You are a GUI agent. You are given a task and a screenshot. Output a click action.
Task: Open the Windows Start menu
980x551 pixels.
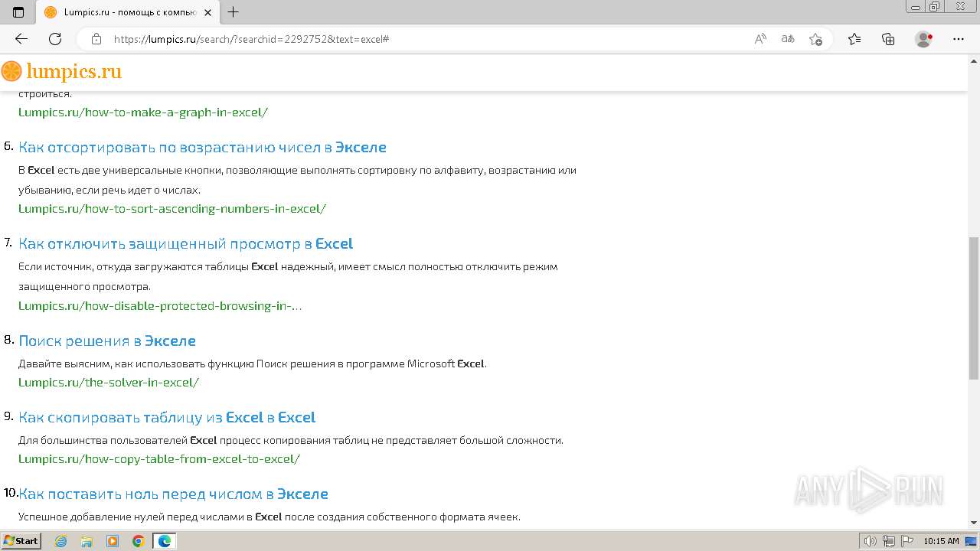click(21, 541)
